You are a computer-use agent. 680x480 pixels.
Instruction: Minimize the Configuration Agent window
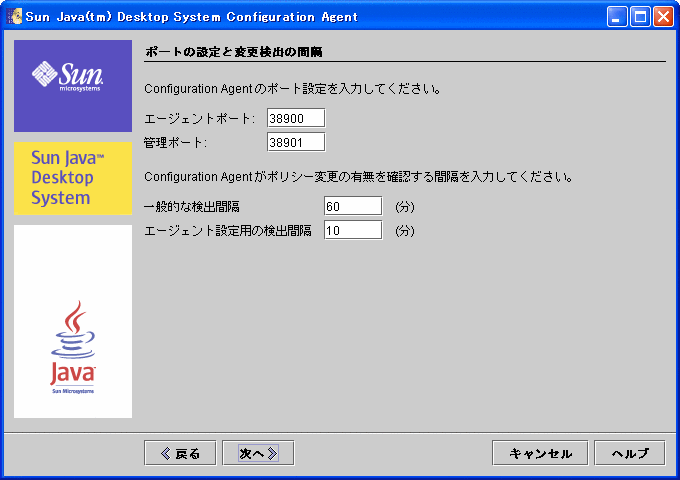[617, 17]
